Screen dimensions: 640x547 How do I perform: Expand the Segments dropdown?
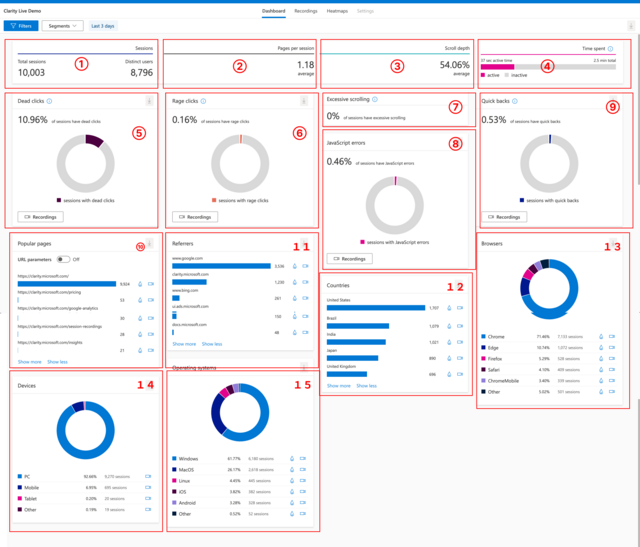(62, 26)
